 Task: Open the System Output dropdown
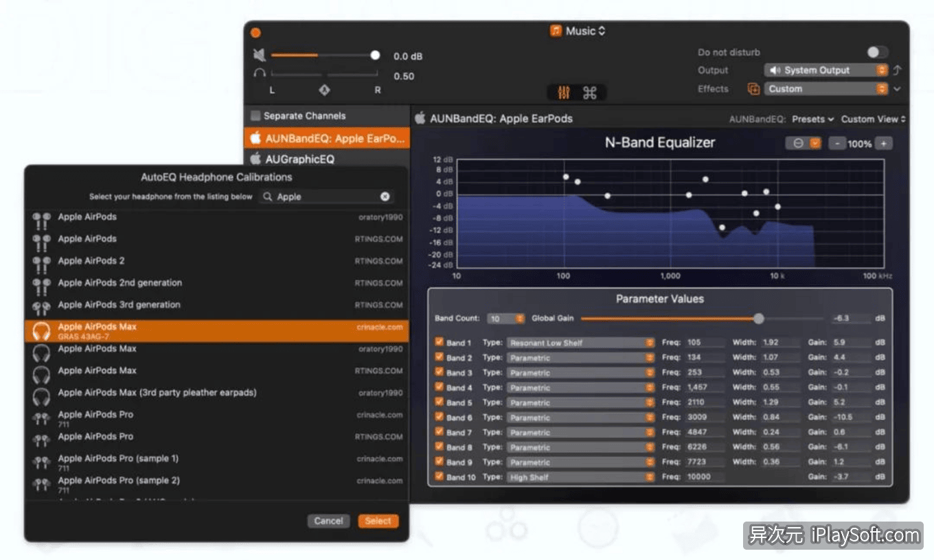[826, 70]
